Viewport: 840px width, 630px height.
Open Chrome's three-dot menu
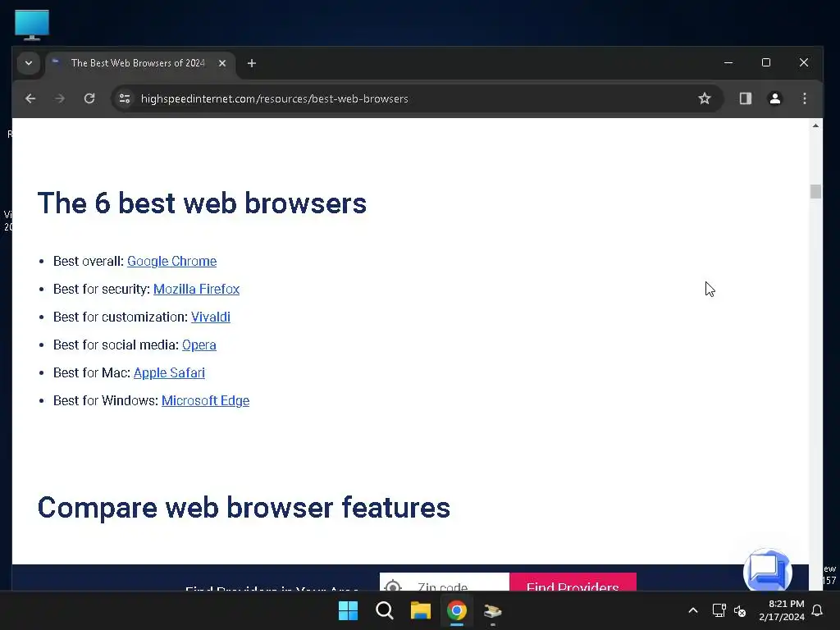pos(804,98)
